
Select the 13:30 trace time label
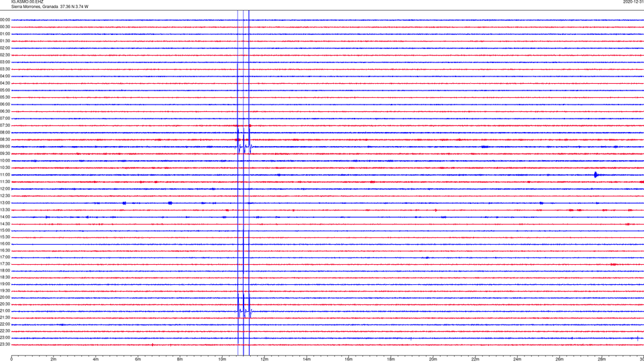5,210
